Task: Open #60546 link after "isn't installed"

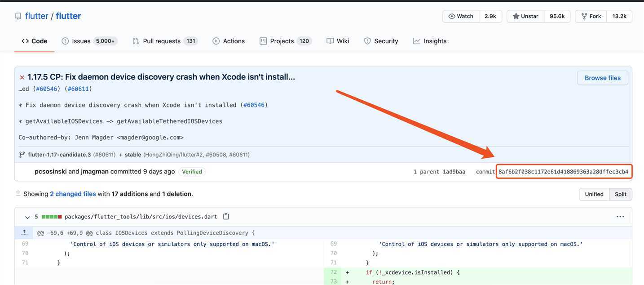Action: point(254,105)
